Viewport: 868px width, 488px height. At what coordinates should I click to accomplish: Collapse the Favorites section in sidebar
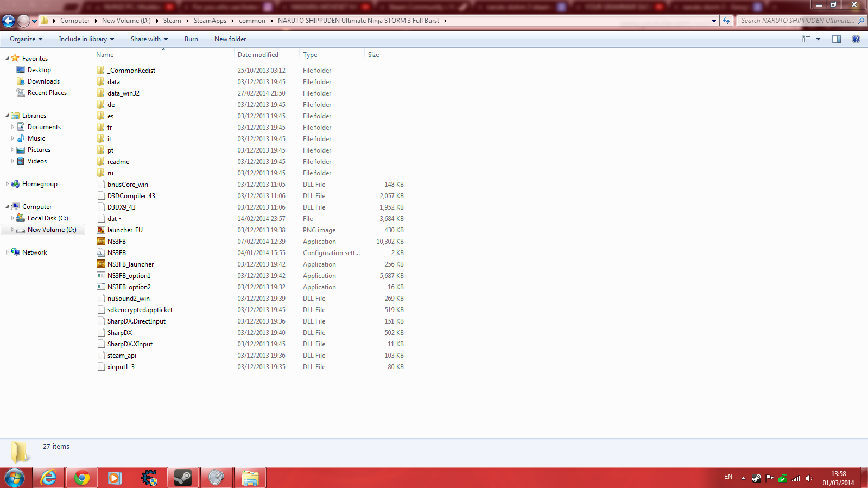(8, 59)
